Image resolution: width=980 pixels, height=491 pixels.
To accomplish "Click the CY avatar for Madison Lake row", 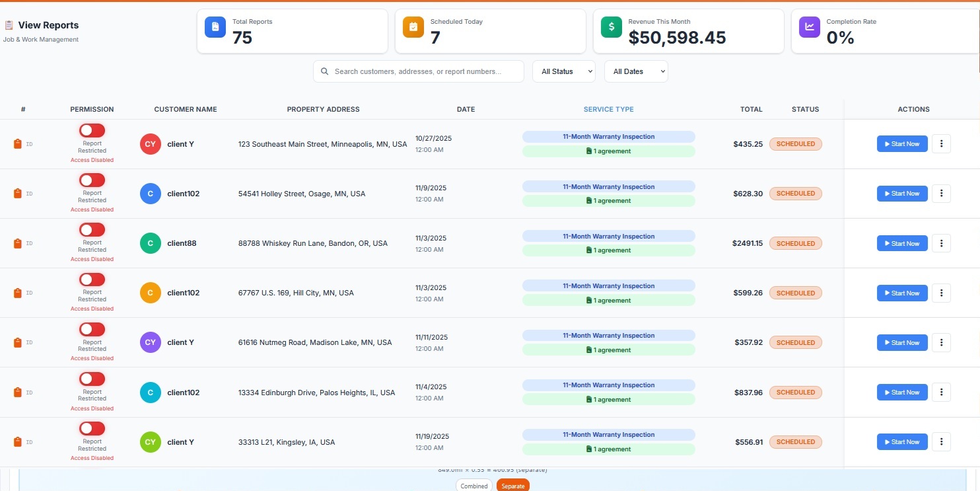I will [151, 342].
